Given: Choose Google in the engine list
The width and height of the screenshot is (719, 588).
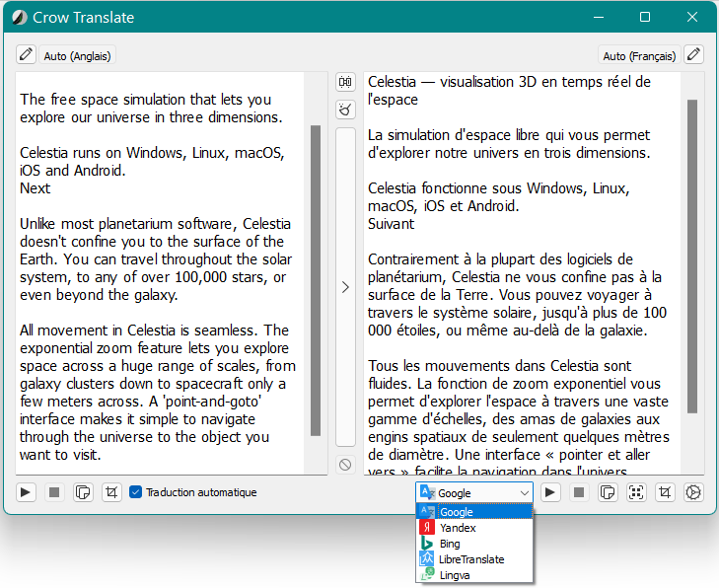Looking at the screenshot, I should pyautogui.click(x=474, y=511).
